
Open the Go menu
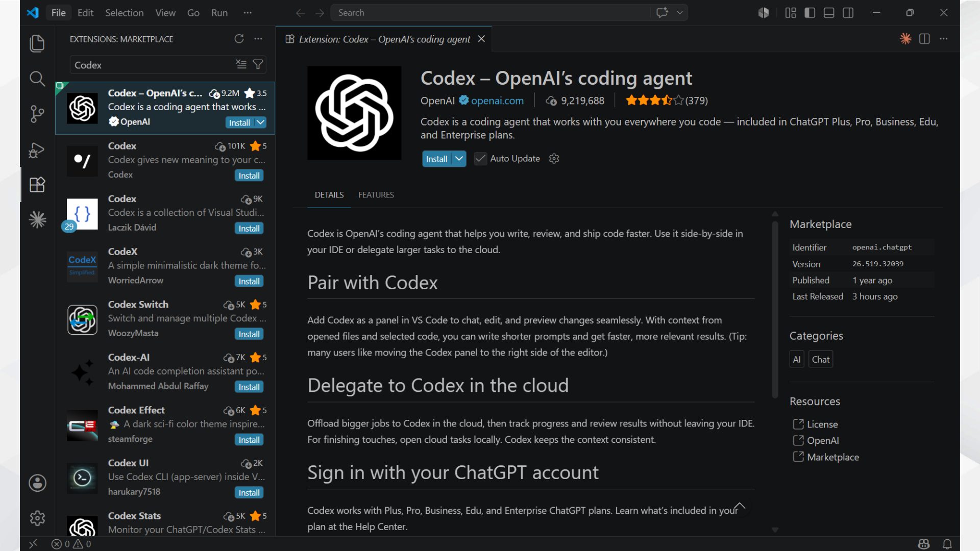coord(193,13)
